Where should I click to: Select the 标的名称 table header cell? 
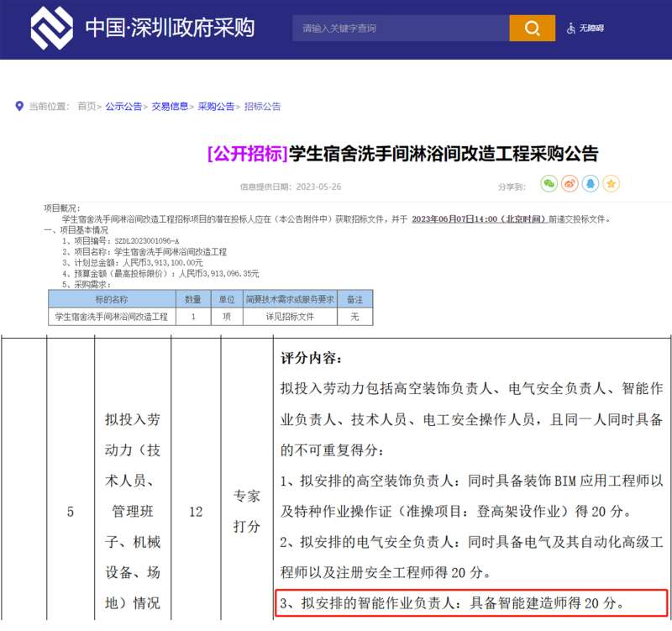(113, 298)
